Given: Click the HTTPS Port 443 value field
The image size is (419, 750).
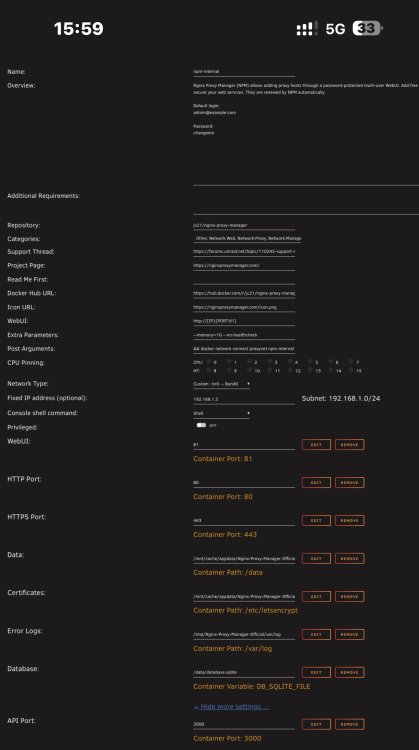Looking at the screenshot, I should (244, 520).
